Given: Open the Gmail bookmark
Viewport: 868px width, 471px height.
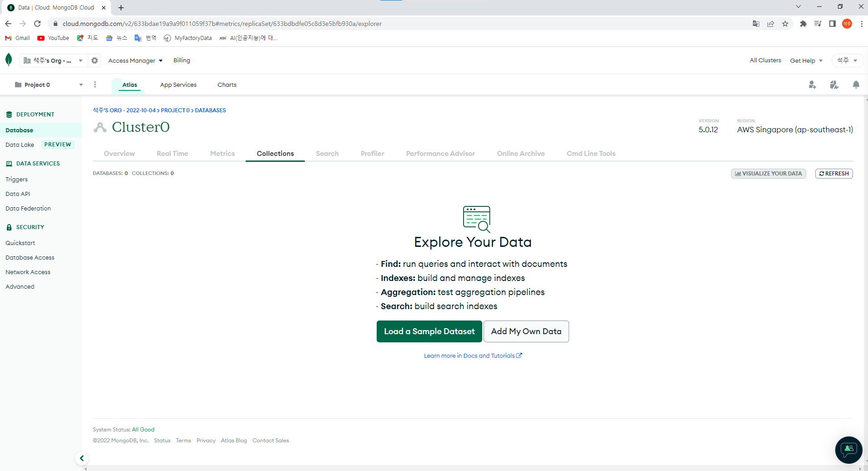Looking at the screenshot, I should 17,38.
